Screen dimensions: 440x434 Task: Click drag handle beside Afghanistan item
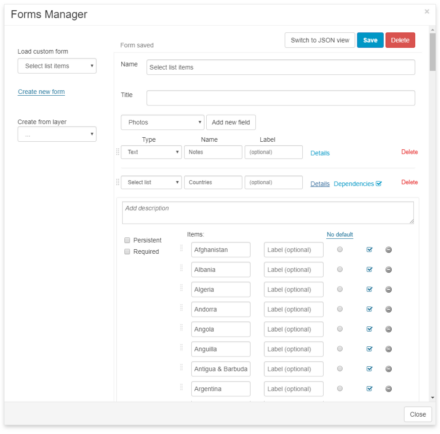[181, 248]
